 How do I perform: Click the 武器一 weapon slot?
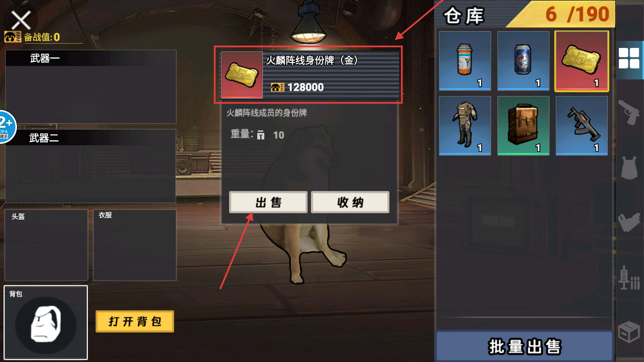91,87
